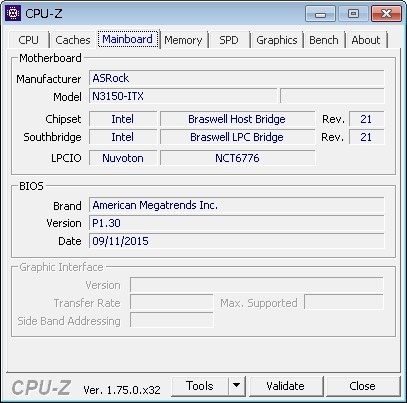Click the Close button at bottom
Image resolution: width=407 pixels, height=403 pixels.
(363, 386)
